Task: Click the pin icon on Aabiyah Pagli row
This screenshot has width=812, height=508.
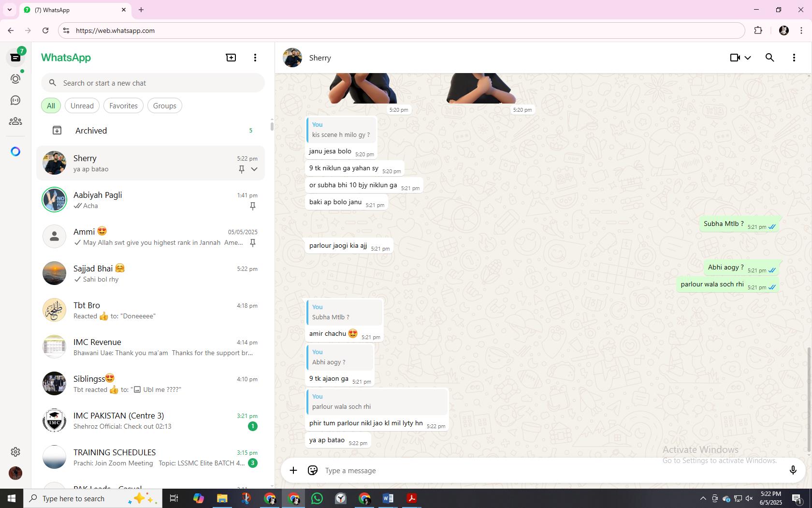Action: (x=252, y=206)
